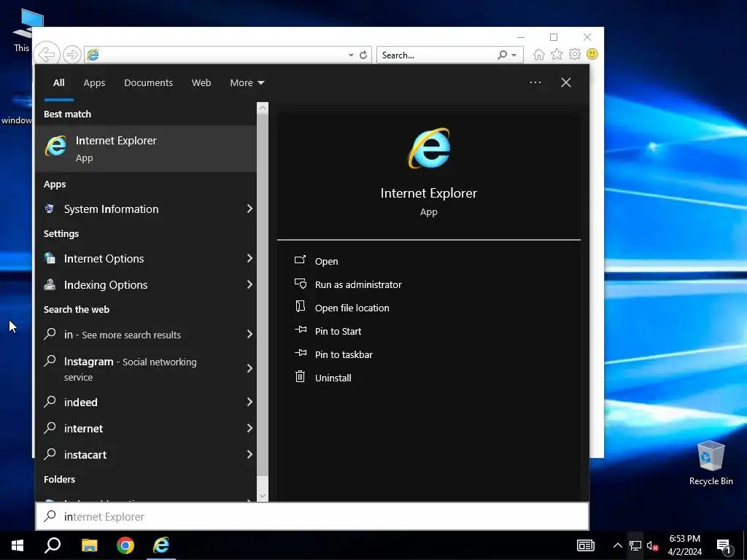Screen dimensions: 747x560
Task: Open Internet Explorer best match result
Action: point(146,149)
